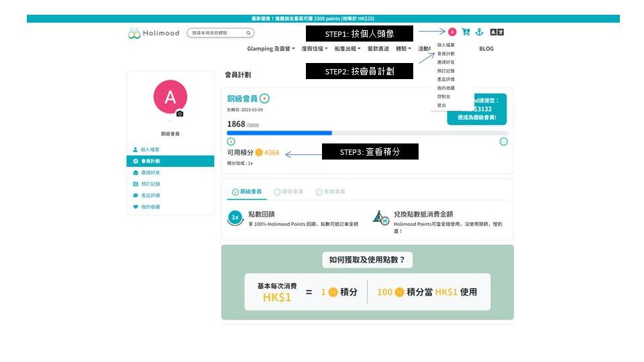Viewport: 644px width, 362px height.
Task: Expand the Glamping 及露營 dropdown
Action: coord(270,49)
